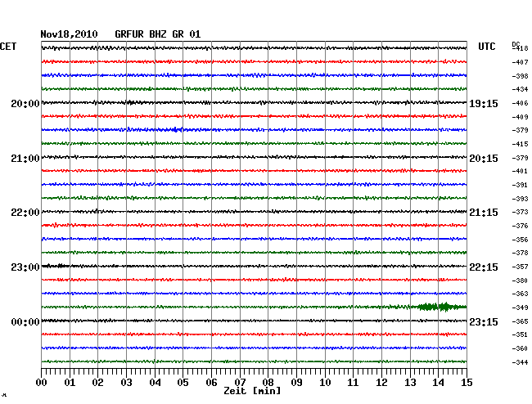The image size is (532, 404).
Task: Click the 23:15 UTC time label
Action: (x=484, y=321)
